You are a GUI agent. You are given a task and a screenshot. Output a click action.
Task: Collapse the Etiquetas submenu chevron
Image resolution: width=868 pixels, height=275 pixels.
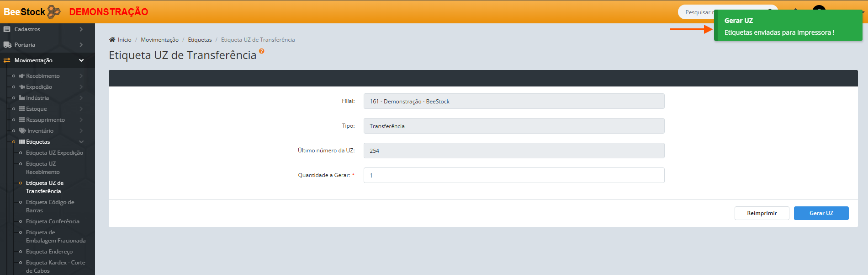pos(81,142)
